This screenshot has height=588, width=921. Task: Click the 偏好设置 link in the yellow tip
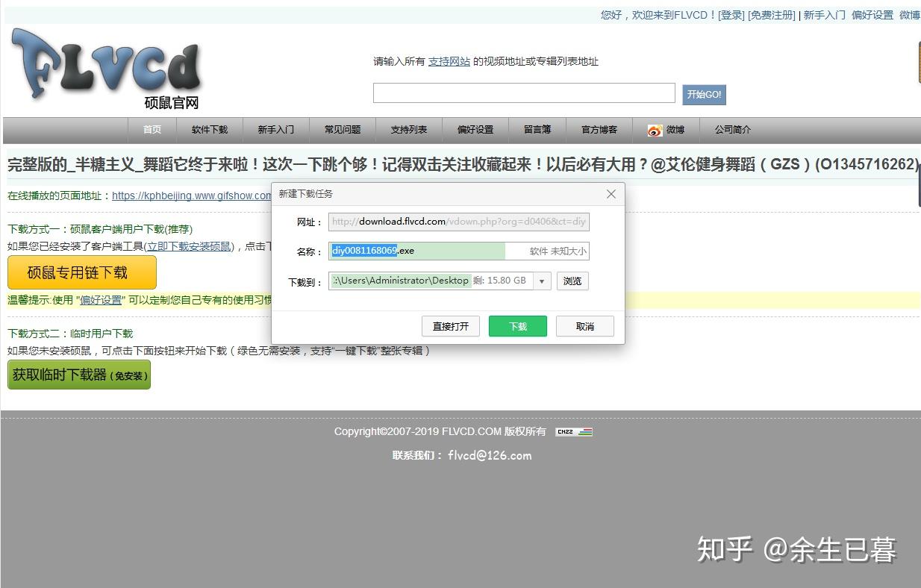[101, 300]
